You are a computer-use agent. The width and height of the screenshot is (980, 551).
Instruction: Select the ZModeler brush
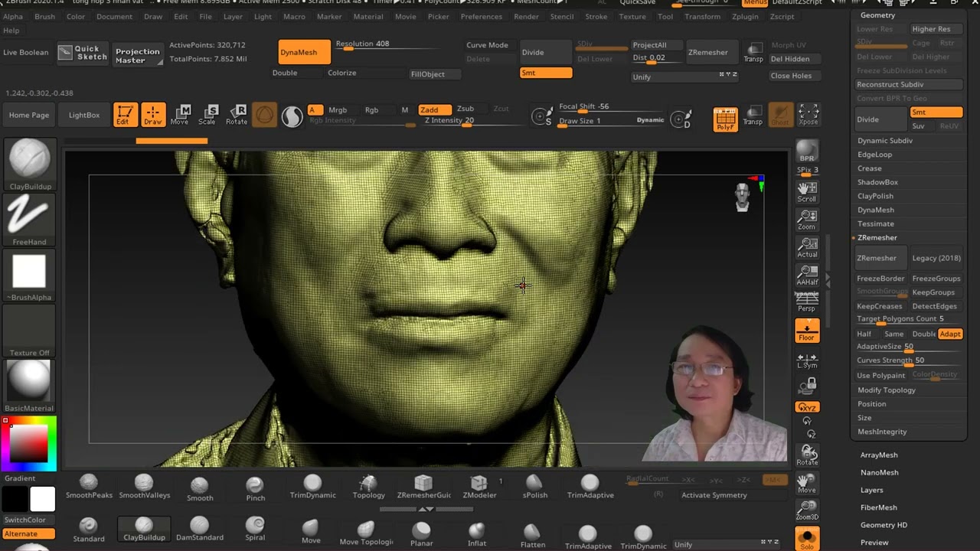479,486
